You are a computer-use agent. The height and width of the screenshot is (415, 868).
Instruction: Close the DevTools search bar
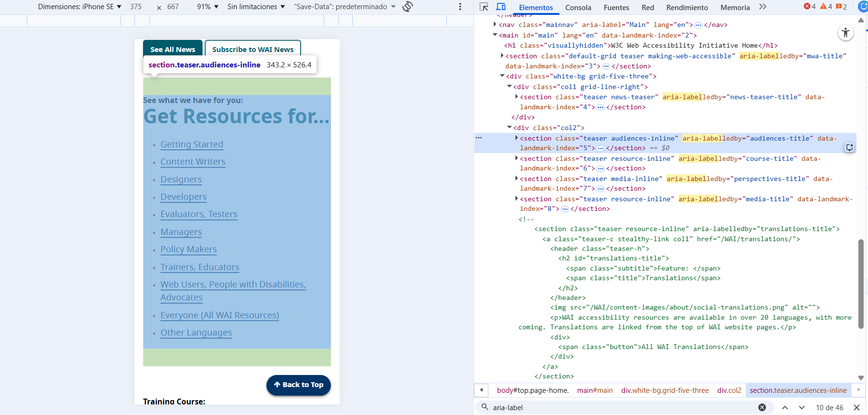pos(856,407)
